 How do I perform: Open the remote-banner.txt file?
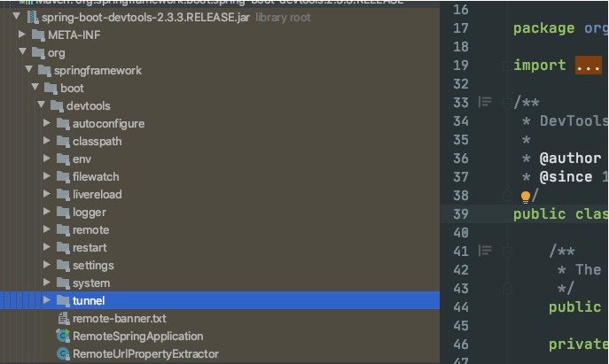point(119,318)
